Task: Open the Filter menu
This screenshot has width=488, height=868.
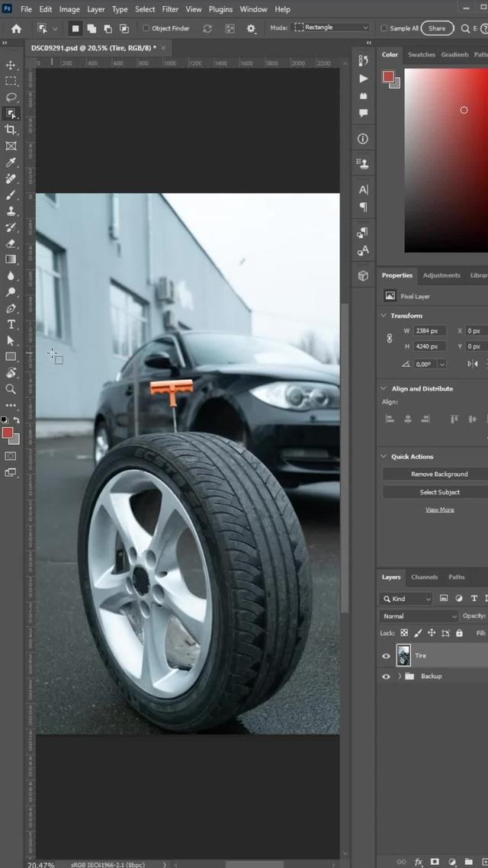Action: 170,9
